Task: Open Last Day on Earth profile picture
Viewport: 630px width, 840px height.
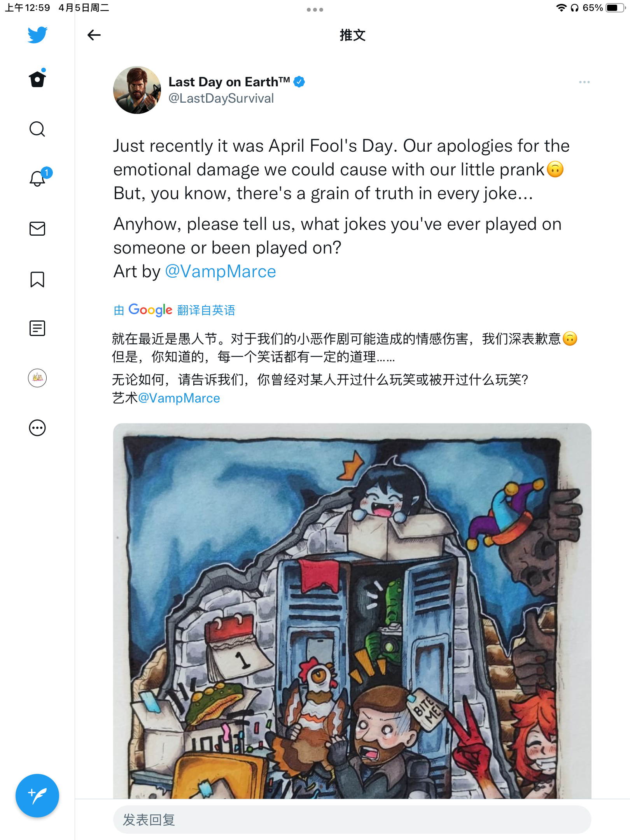Action: [137, 90]
